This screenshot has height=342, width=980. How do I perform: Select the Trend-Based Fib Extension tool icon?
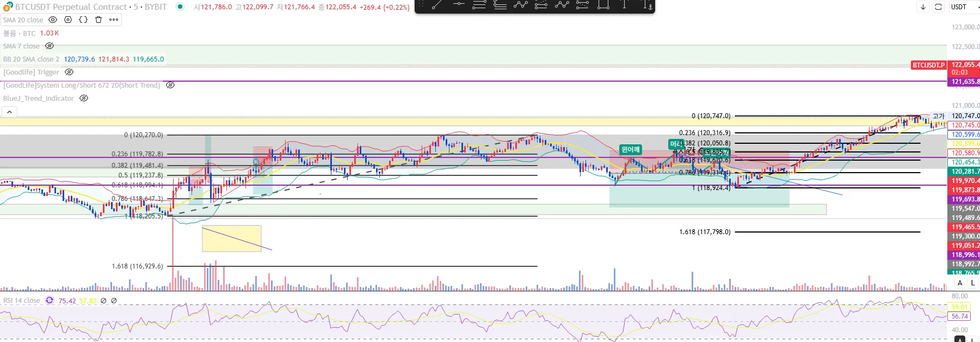tap(500, 5)
